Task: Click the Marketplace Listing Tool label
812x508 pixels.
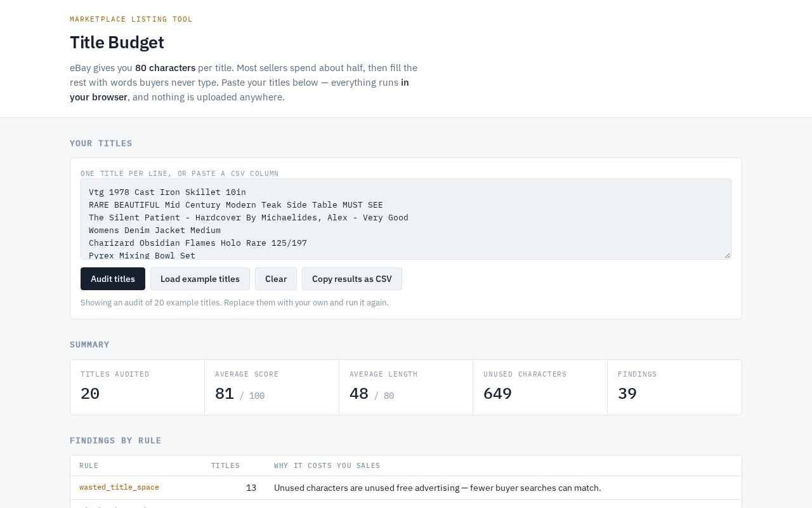Action: (x=131, y=19)
